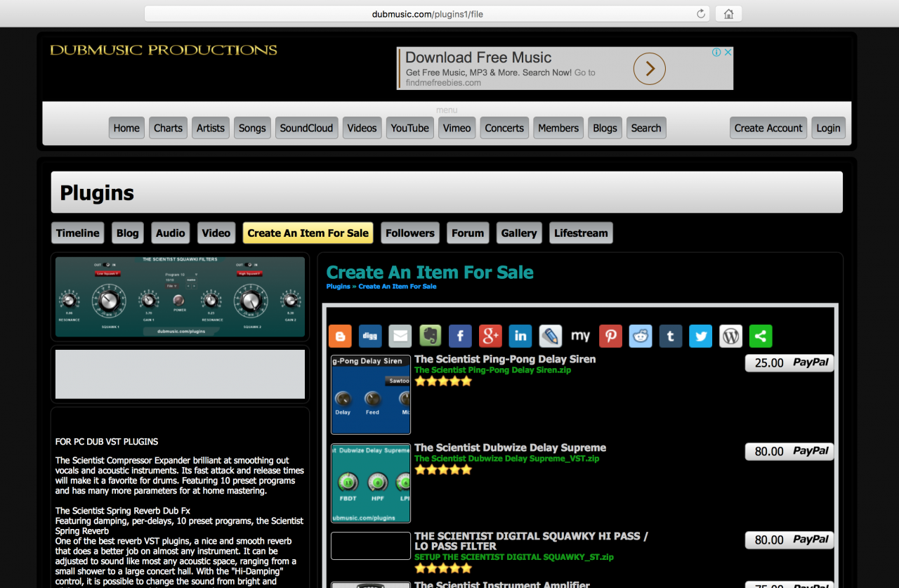Open the Search menu item
Screen dimensions: 899x588
click(x=646, y=128)
